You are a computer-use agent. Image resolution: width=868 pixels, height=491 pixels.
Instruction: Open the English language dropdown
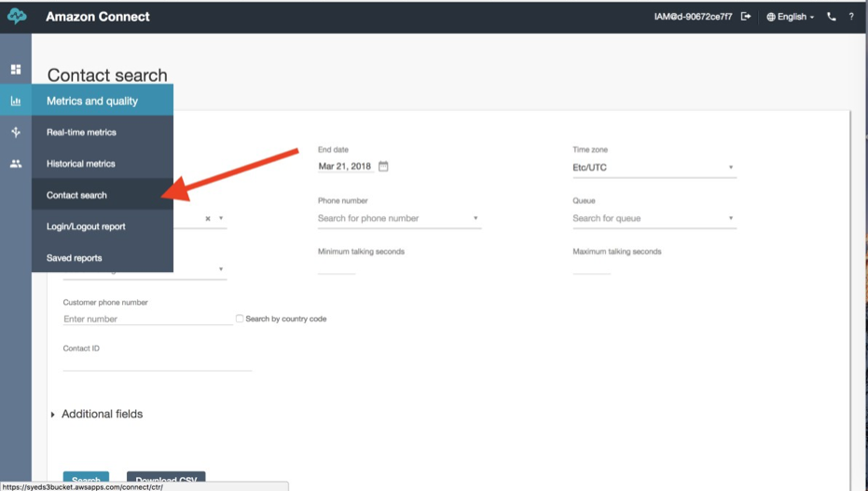790,17
